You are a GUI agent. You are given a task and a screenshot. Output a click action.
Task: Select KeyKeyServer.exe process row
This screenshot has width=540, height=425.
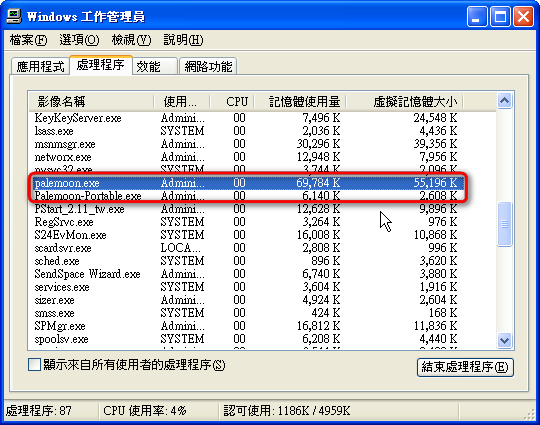(246, 118)
